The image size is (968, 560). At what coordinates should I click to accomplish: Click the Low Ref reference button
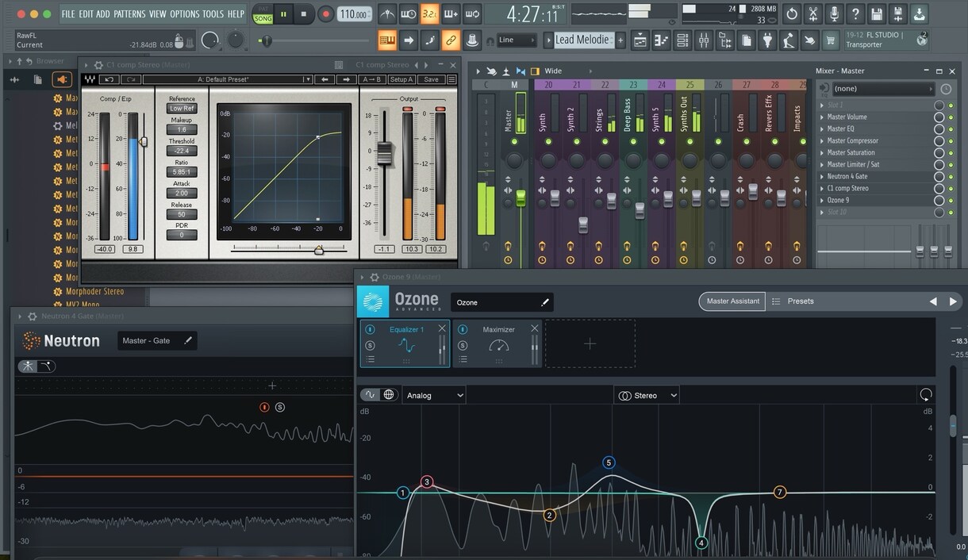coord(182,109)
